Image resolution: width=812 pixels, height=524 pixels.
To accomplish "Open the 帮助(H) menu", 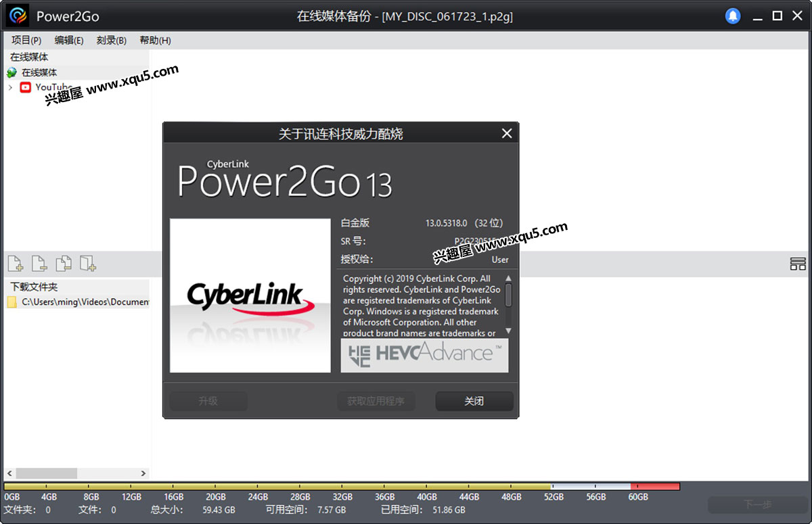I will [155, 41].
